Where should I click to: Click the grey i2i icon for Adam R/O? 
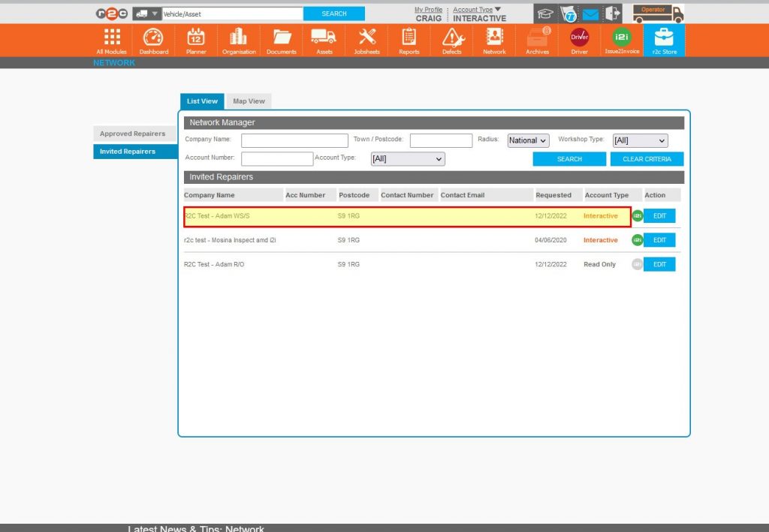[x=637, y=264]
